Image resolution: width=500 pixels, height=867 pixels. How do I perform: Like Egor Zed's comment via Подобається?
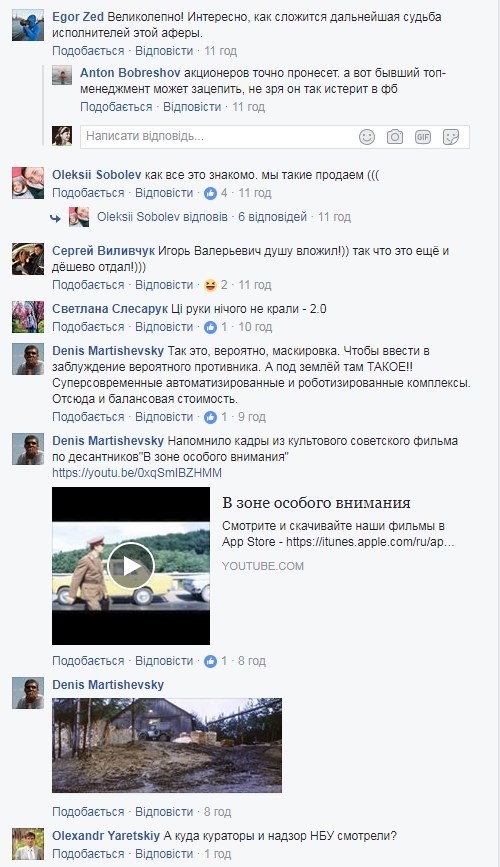pos(88,51)
